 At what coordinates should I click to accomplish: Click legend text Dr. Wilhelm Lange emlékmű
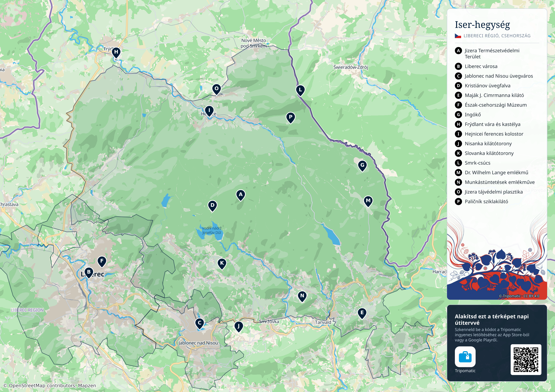(x=496, y=172)
